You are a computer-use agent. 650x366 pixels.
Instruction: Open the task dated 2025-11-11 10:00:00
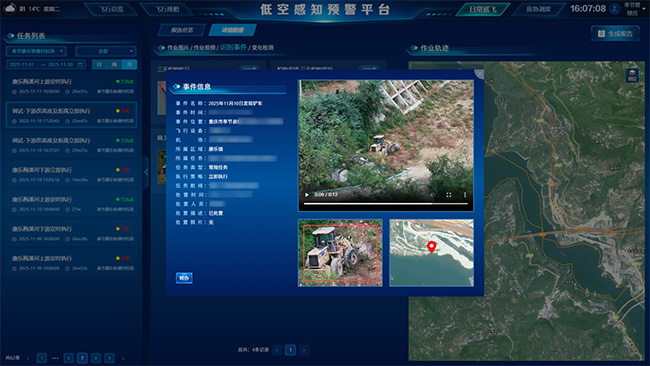(x=72, y=86)
